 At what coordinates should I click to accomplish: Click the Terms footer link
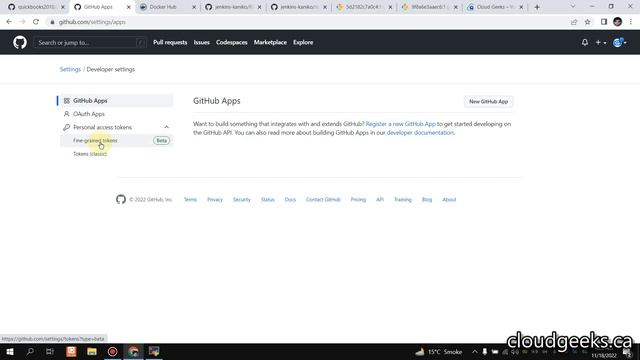click(190, 200)
